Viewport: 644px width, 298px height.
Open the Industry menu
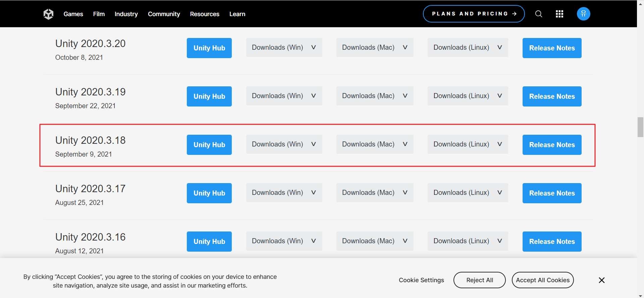pyautogui.click(x=126, y=14)
